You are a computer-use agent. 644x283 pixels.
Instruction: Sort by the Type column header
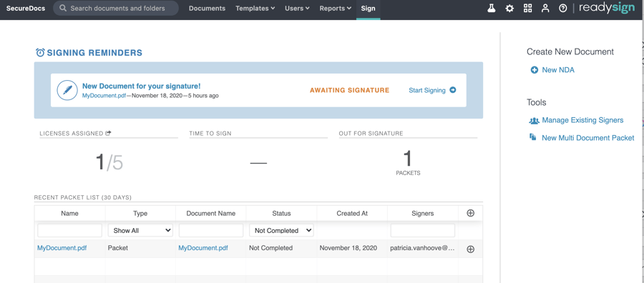click(140, 213)
